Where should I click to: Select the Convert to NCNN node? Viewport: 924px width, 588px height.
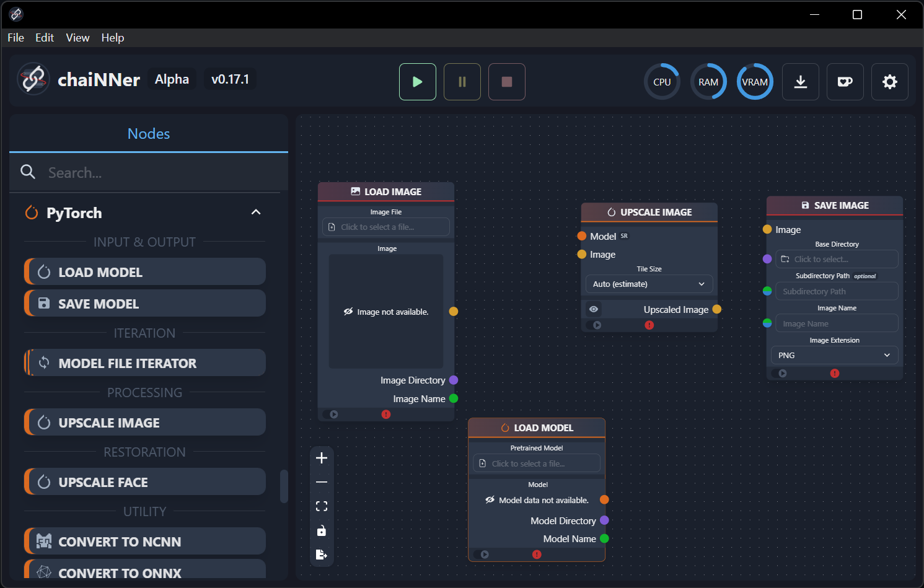click(145, 542)
